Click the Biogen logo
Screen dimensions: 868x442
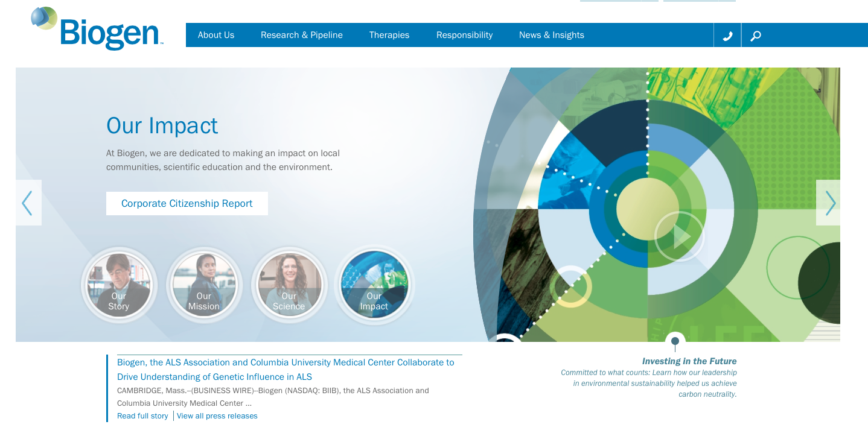97,28
